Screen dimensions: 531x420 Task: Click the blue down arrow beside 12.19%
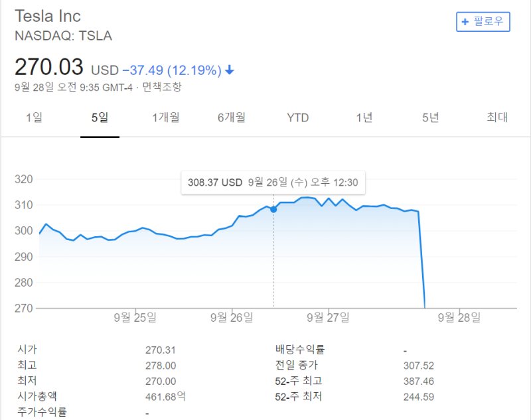229,70
